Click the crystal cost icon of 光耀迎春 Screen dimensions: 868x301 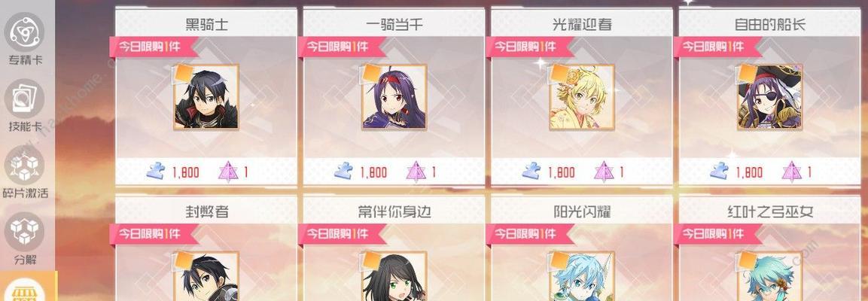tap(604, 172)
